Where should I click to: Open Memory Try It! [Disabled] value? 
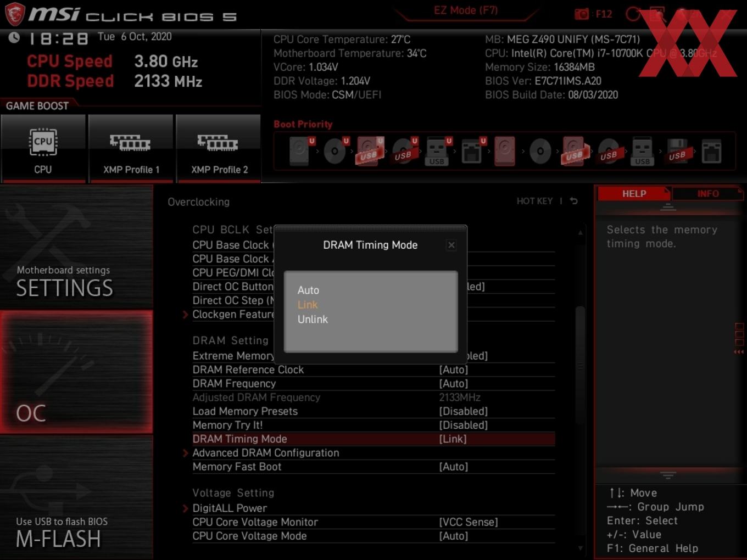click(464, 425)
